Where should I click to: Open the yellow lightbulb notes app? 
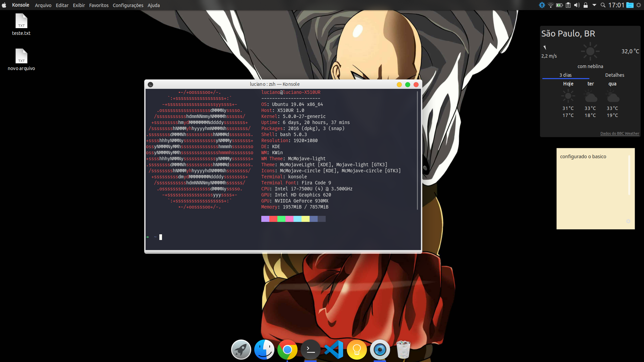coord(357,350)
